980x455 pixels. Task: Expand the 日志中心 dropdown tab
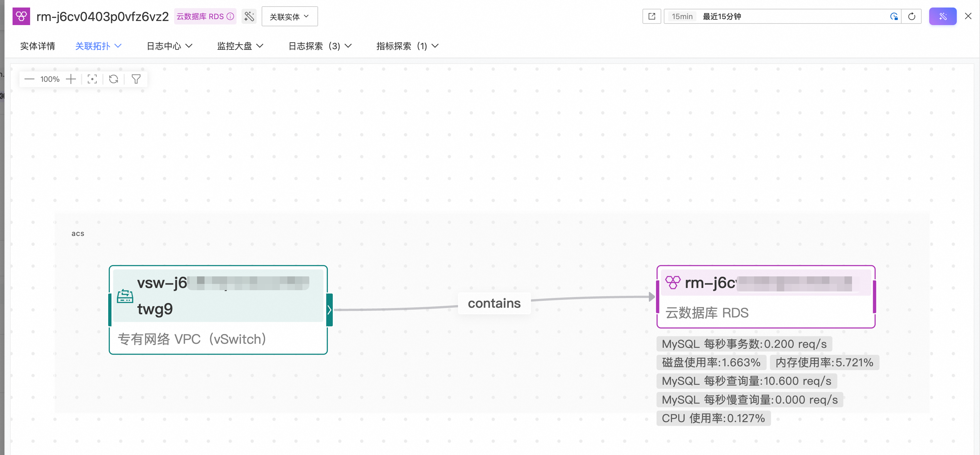point(169,46)
